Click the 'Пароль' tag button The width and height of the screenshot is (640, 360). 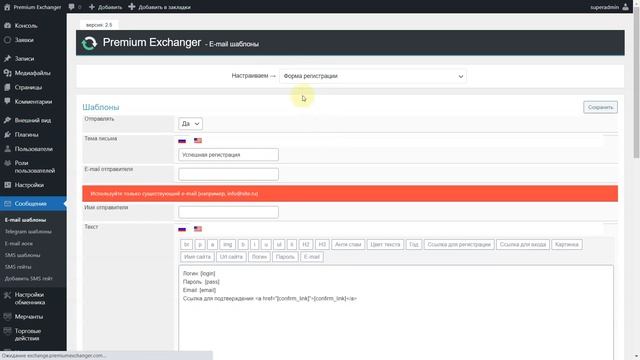click(285, 257)
